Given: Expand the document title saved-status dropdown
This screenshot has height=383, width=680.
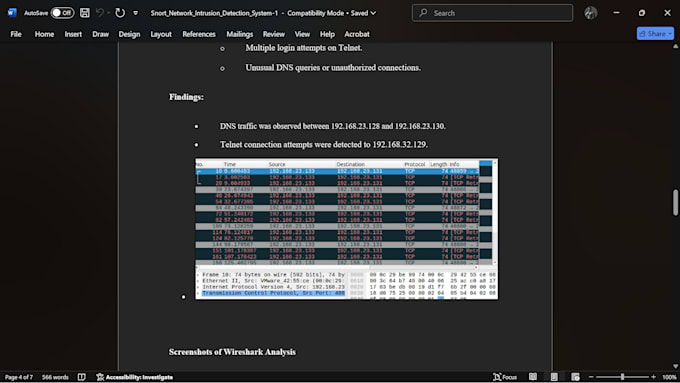Looking at the screenshot, I should click(x=373, y=13).
